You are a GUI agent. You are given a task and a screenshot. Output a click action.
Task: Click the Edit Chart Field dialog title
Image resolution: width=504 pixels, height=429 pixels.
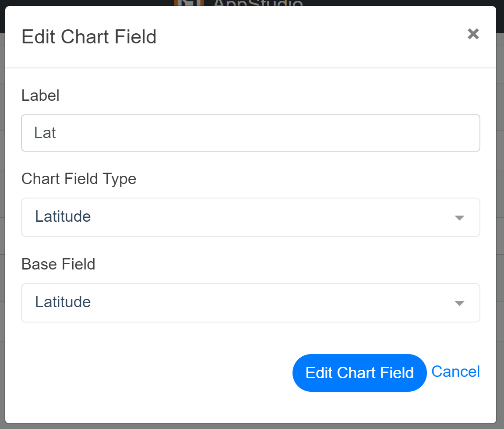(89, 37)
